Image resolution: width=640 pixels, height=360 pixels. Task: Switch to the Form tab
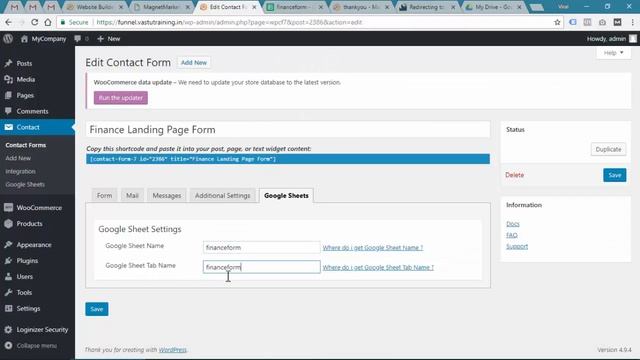click(x=104, y=196)
